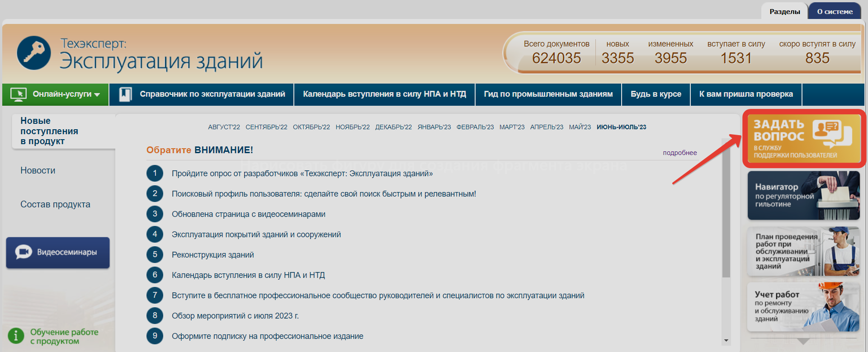Switch to the Разделы tab
The image size is (868, 352).
tap(784, 11)
